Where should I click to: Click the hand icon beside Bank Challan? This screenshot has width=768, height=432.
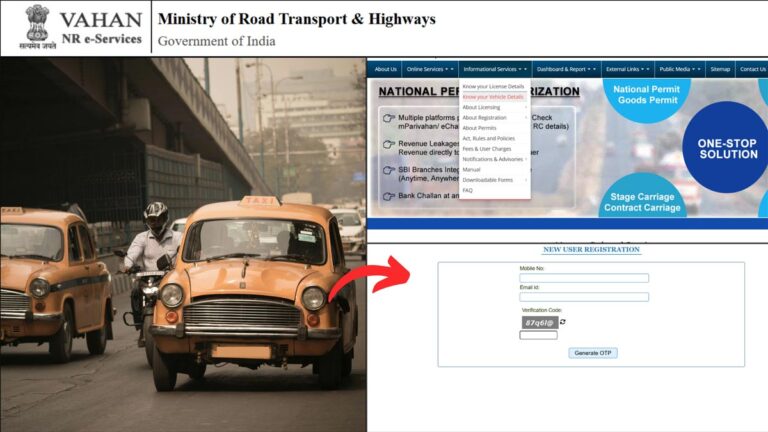388,196
